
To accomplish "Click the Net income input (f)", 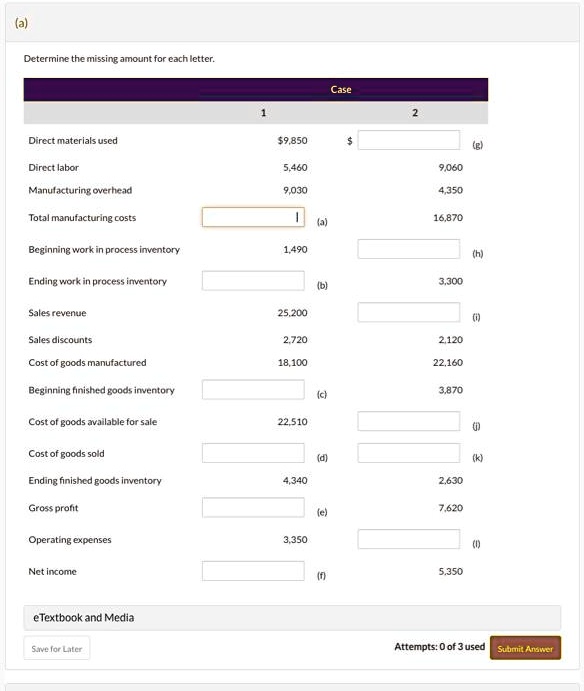I will point(253,571).
